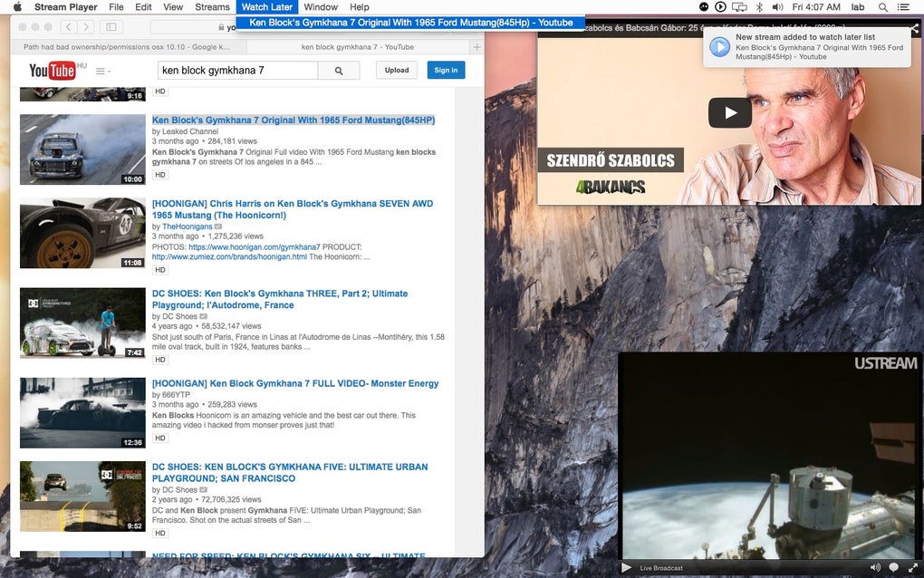Click Safari's back navigation arrow
The image size is (924, 578).
(67, 26)
